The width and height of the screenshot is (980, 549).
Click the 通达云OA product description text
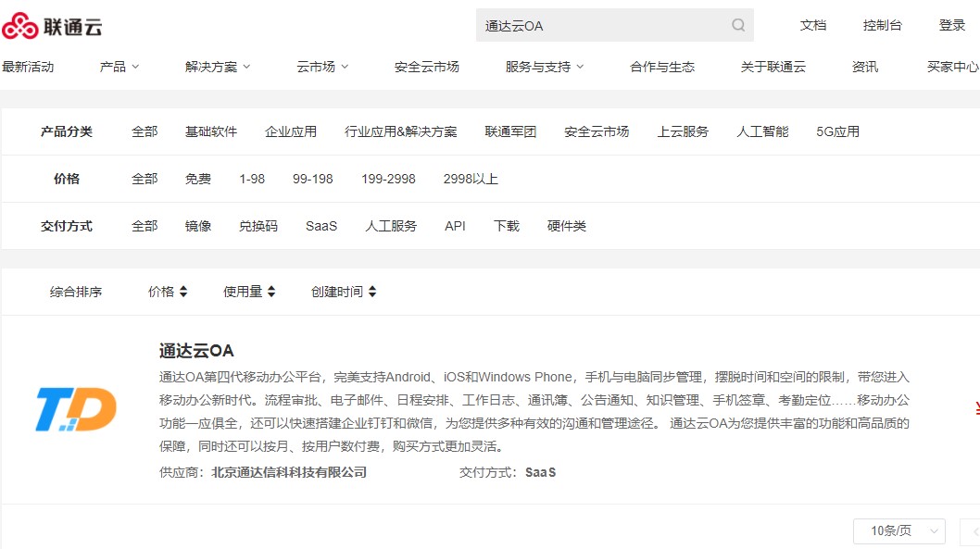click(534, 412)
